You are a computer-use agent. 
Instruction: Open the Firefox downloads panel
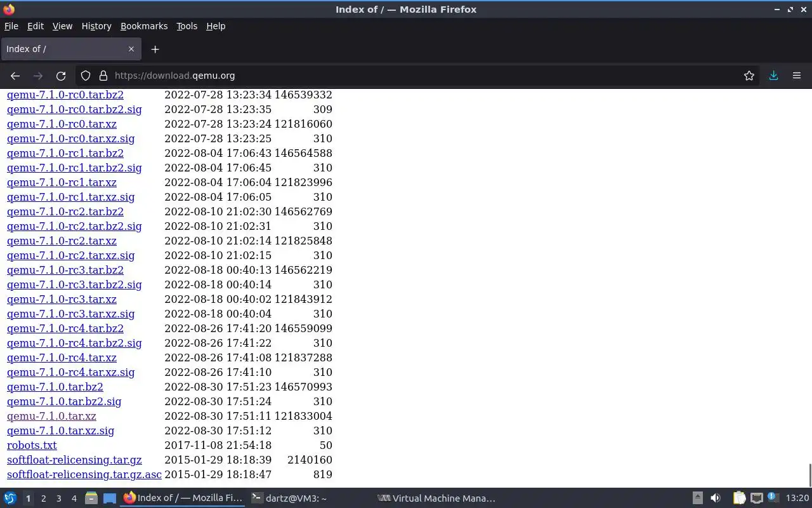pos(774,76)
